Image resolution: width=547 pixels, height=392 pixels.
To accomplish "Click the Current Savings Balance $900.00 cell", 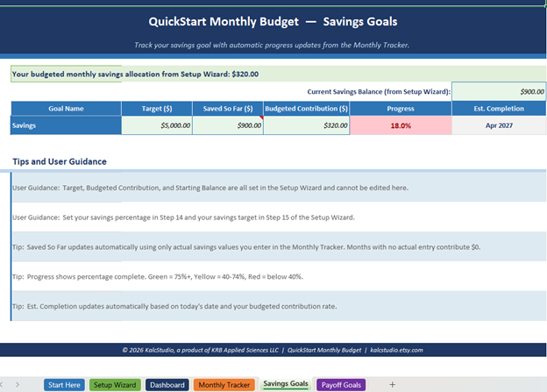I will pyautogui.click(x=498, y=91).
